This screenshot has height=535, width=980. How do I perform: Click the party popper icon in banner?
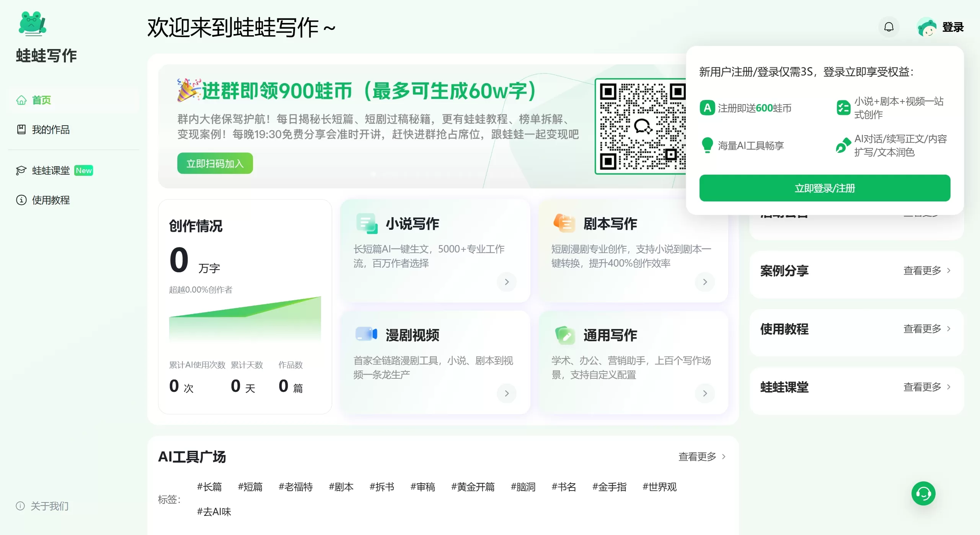189,90
